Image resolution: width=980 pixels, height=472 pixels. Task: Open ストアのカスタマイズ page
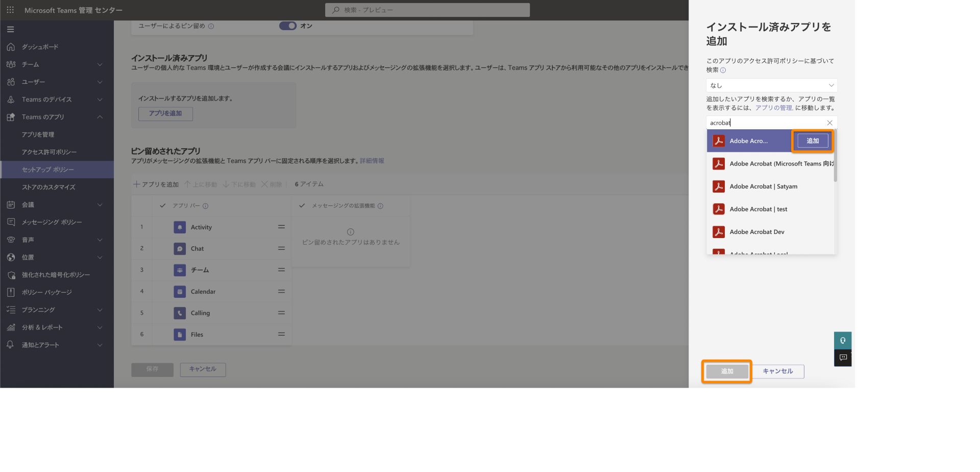[48, 187]
